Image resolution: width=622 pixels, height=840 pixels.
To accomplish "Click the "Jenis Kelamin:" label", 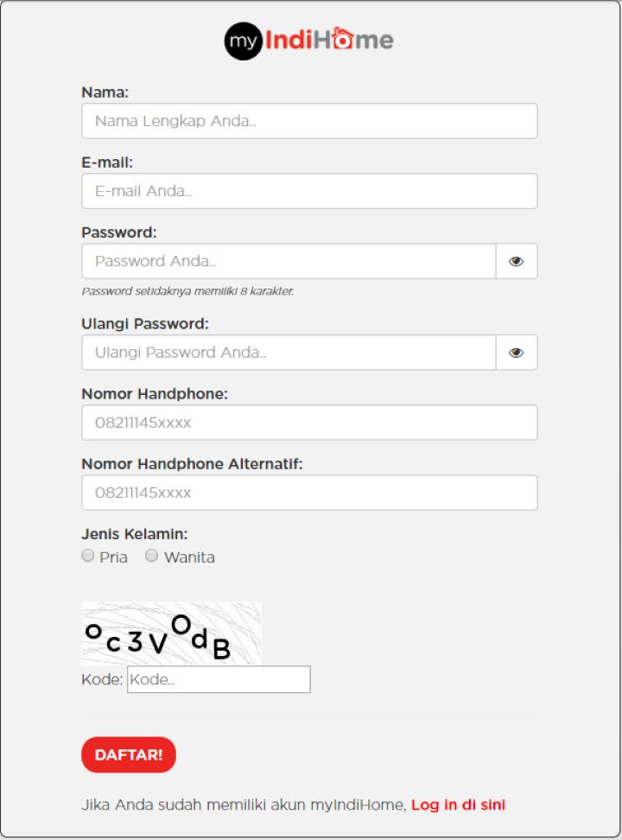I will tap(134, 534).
